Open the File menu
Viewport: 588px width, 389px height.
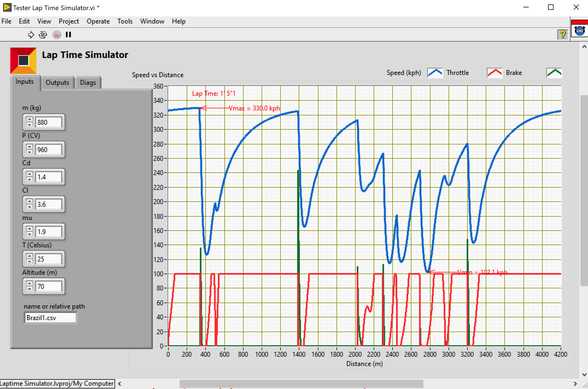pyautogui.click(x=6, y=21)
